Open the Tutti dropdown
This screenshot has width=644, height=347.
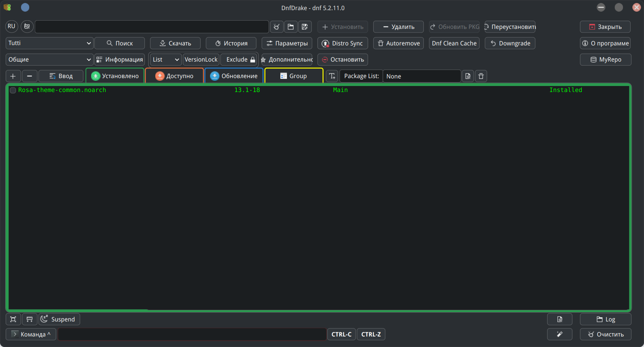pos(50,43)
